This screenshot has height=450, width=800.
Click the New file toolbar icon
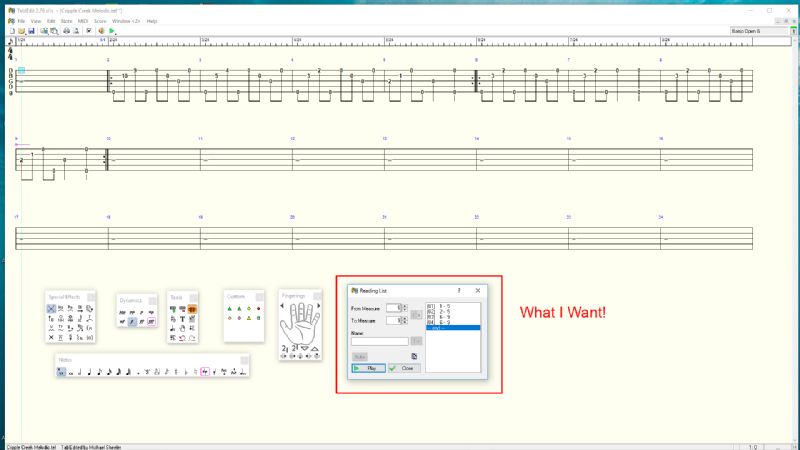12,31
